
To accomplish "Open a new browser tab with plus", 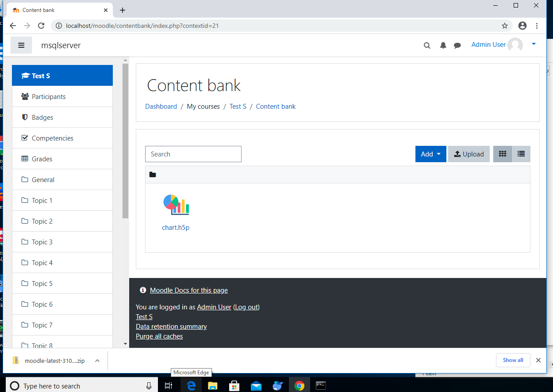I will (123, 10).
